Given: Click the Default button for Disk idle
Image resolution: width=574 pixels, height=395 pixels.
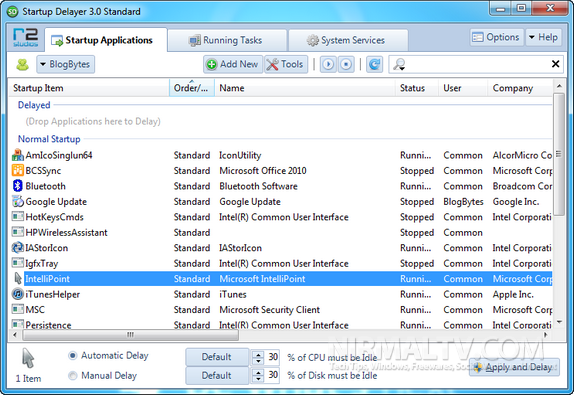Looking at the screenshot, I should coord(217,376).
